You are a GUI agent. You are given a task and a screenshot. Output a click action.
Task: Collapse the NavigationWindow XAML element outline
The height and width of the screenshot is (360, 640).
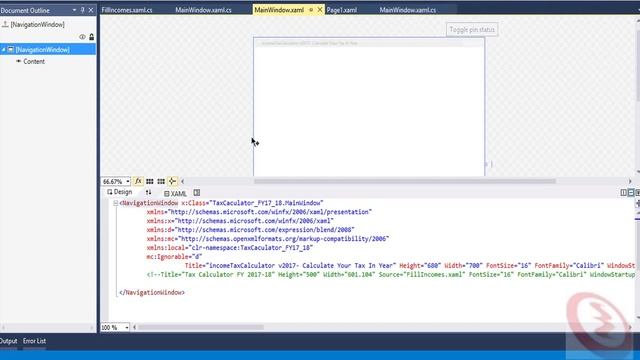pos(116,203)
